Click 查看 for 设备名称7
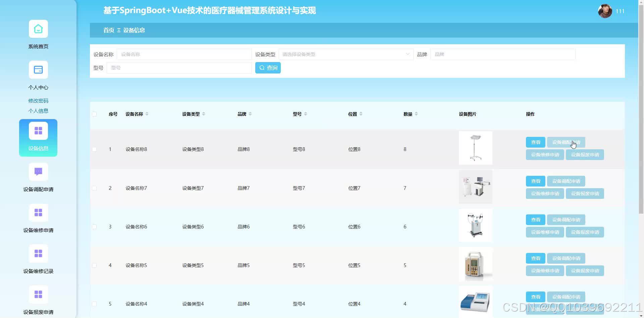This screenshot has width=644, height=318. click(535, 181)
